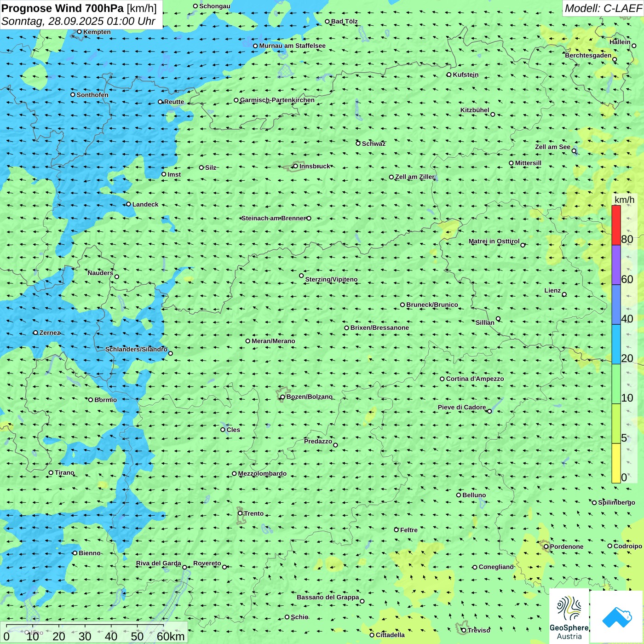Click the 'Conegliano' label
The width and height of the screenshot is (644, 644).
pos(496,567)
